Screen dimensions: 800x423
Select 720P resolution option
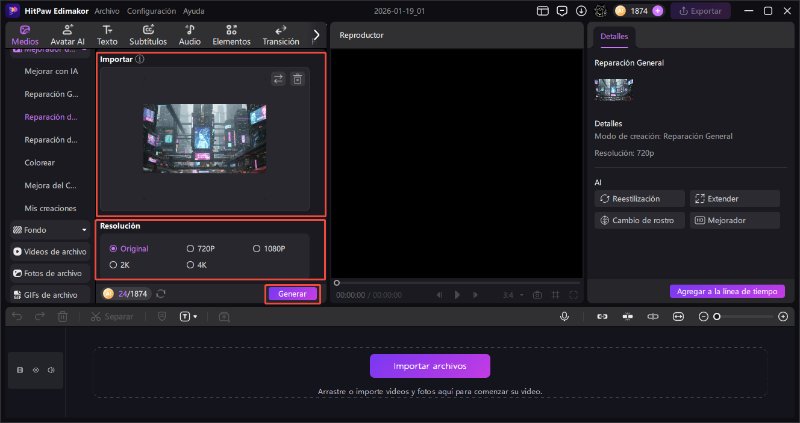(201, 248)
